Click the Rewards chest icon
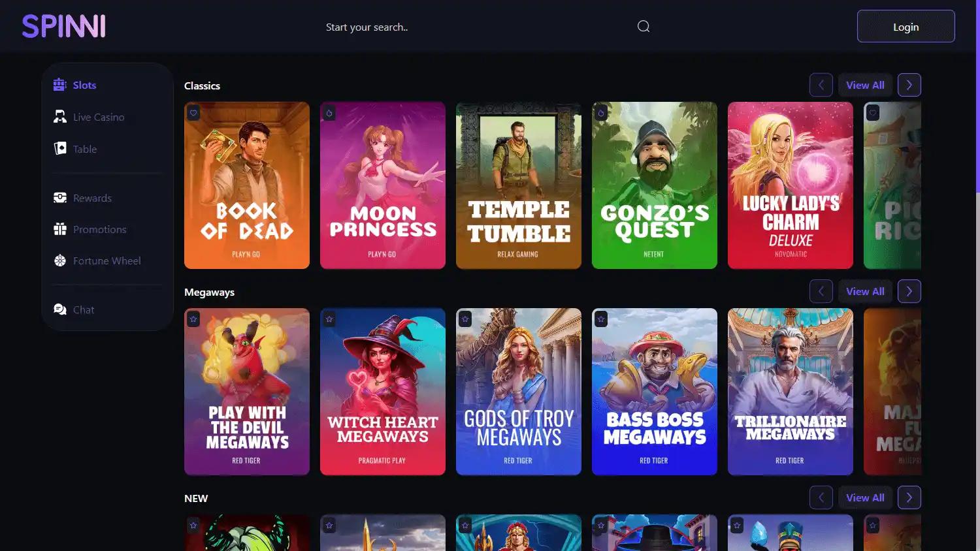Image resolution: width=980 pixels, height=551 pixels. tap(60, 198)
